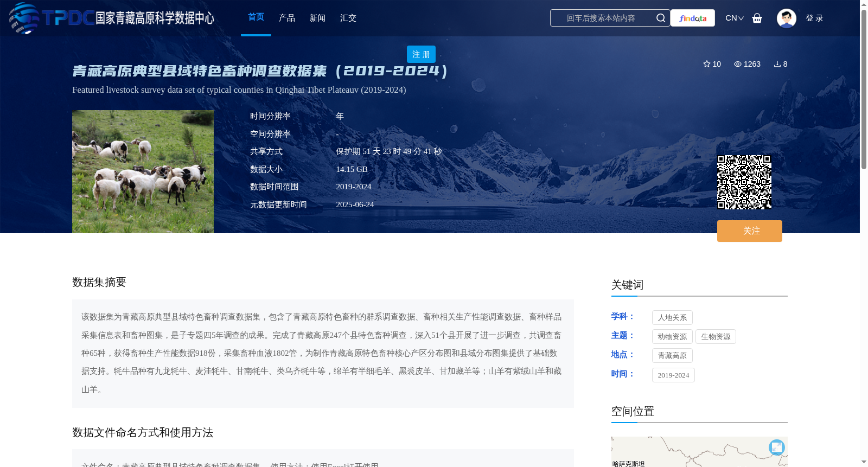This screenshot has height=467, width=868.
Task: Click the TPDC globe logo
Action: (24, 18)
